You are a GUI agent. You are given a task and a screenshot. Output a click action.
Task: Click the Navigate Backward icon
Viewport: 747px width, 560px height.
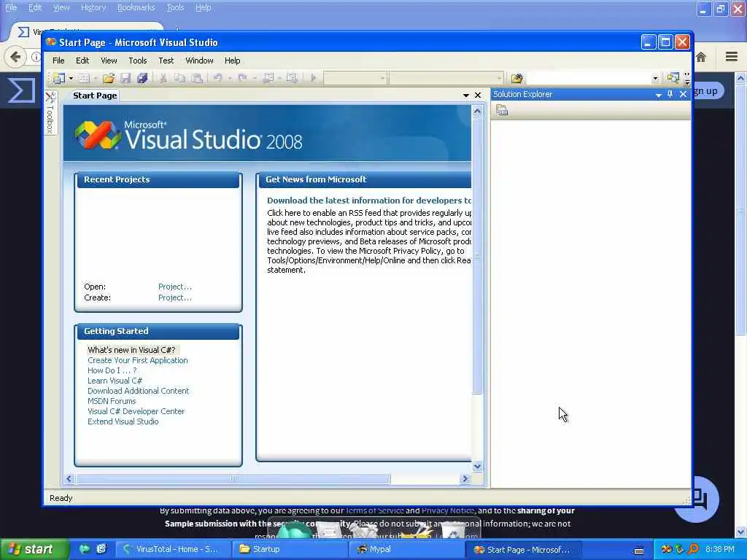point(268,78)
